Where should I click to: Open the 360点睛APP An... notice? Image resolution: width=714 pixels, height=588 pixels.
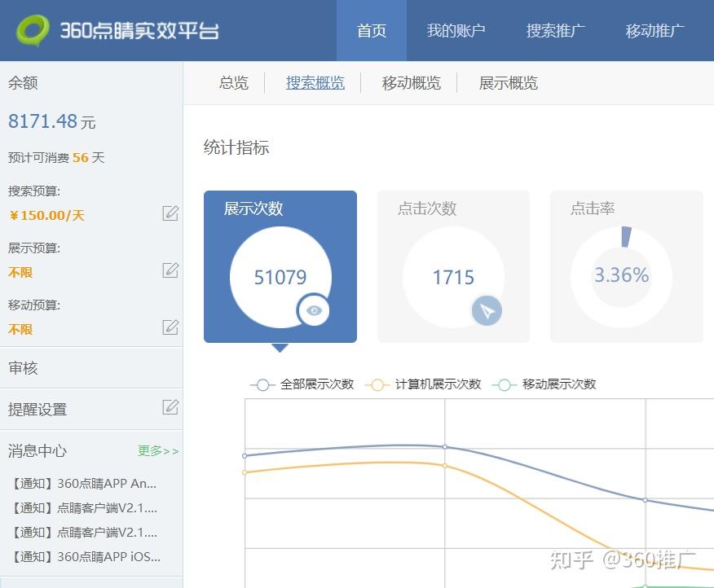point(84,483)
